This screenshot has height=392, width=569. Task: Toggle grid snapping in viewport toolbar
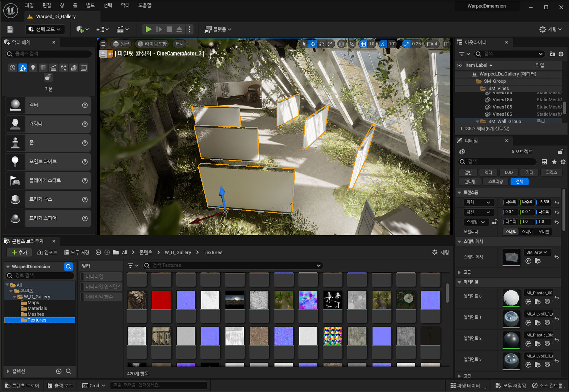pyautogui.click(x=363, y=44)
